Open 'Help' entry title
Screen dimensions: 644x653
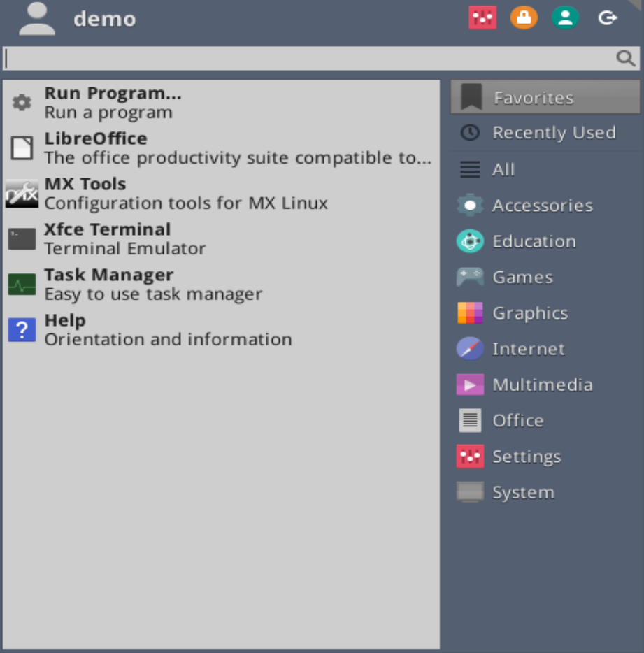[x=66, y=320]
